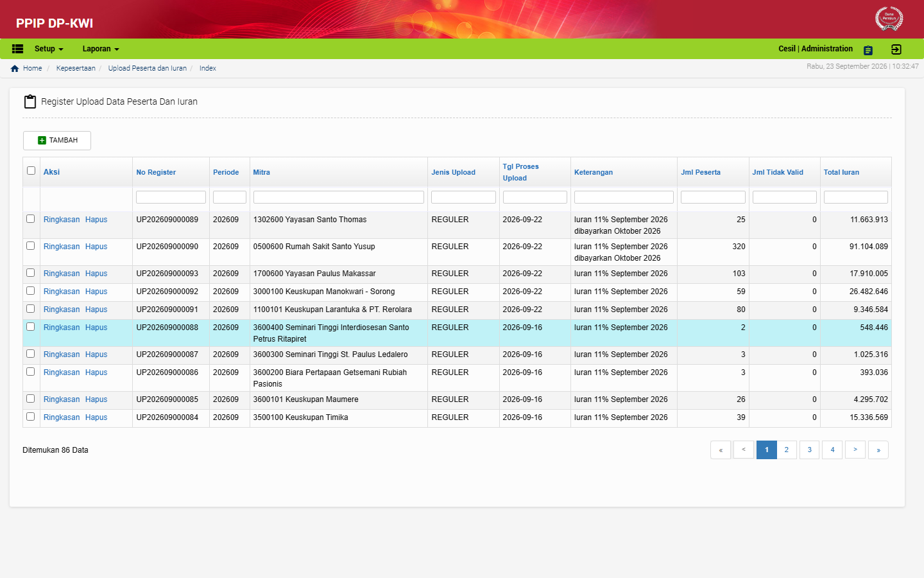Toggle the select-all checkbox in header
The image size is (924, 578).
[31, 170]
